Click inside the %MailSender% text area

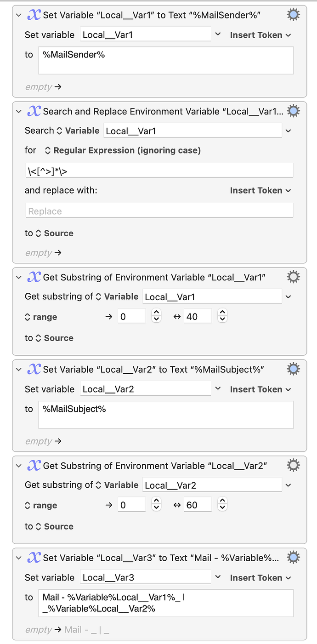(165, 60)
